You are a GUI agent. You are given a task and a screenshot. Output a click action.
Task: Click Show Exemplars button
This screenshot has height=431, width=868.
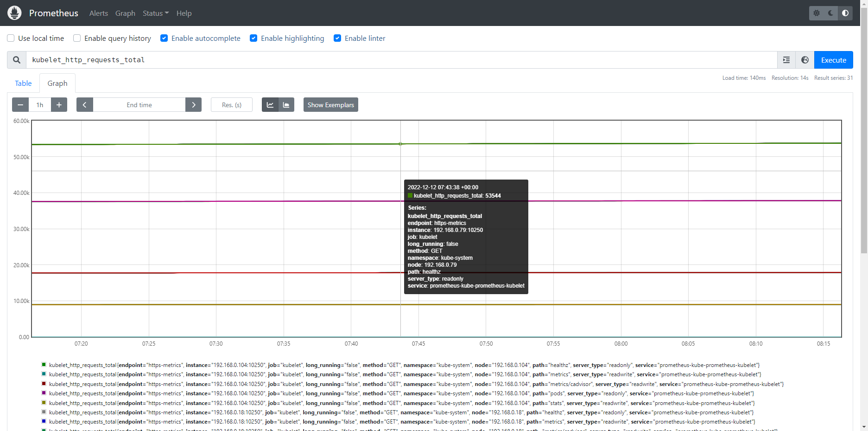click(x=331, y=105)
